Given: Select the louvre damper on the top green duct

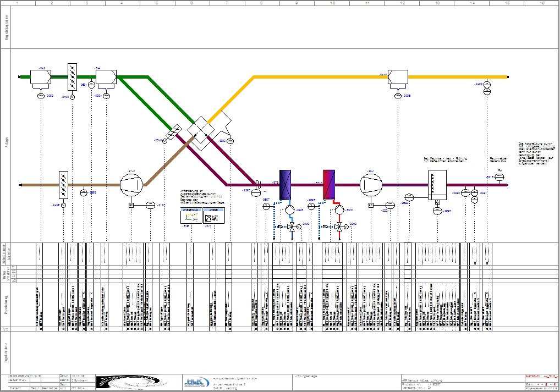Looking at the screenshot, I should click(73, 77).
